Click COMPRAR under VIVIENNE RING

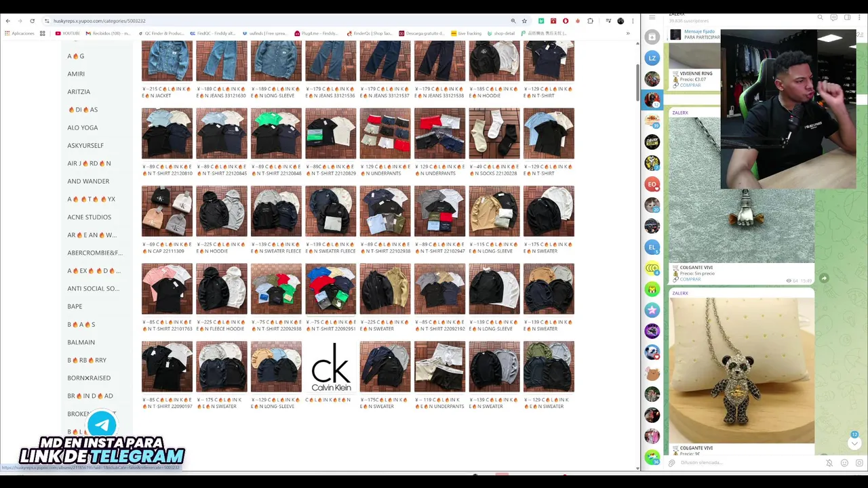click(690, 85)
